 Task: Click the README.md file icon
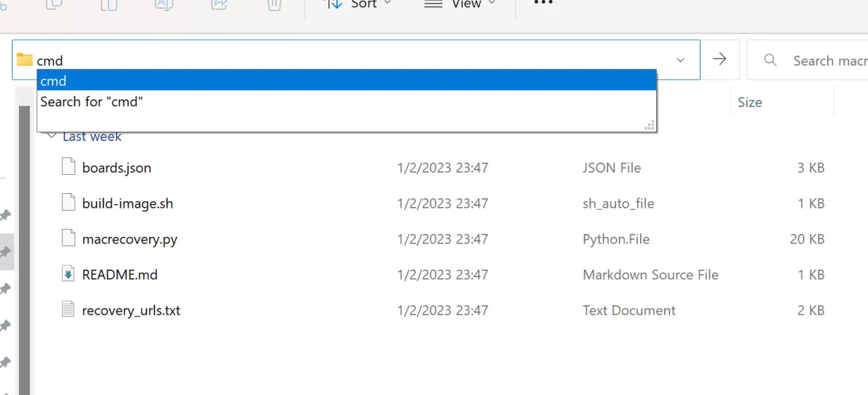click(x=68, y=275)
